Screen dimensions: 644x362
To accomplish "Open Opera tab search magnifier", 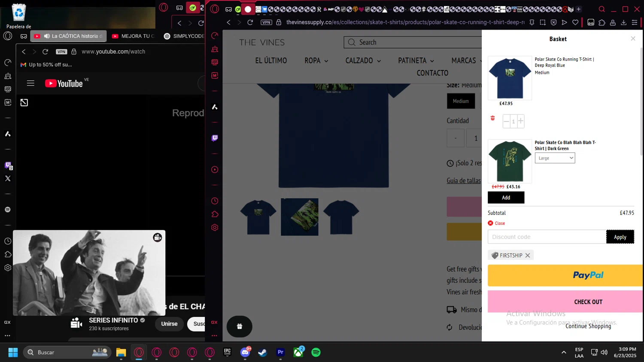I will 602,9.
